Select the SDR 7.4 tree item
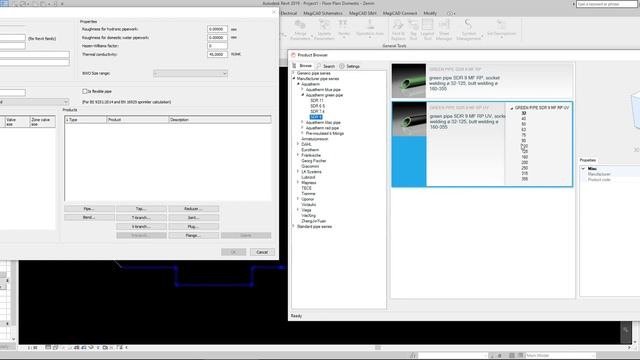640x360 pixels. (x=317, y=111)
